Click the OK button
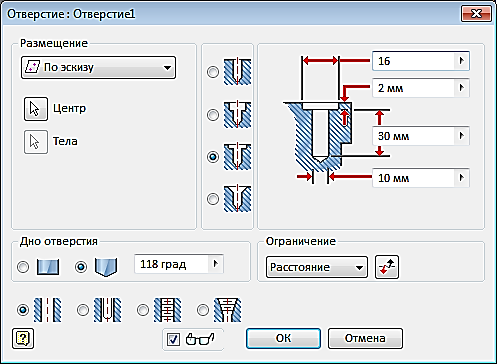The height and width of the screenshot is (364, 497). click(x=283, y=338)
